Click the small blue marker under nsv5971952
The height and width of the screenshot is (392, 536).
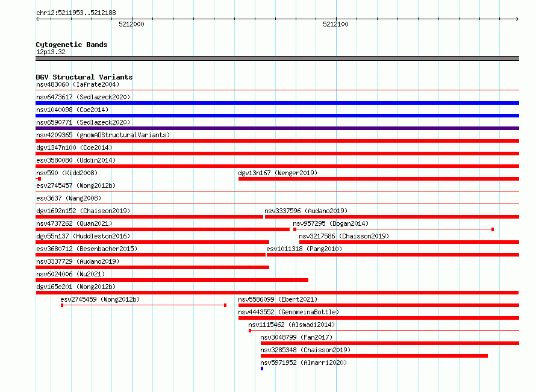(262, 369)
